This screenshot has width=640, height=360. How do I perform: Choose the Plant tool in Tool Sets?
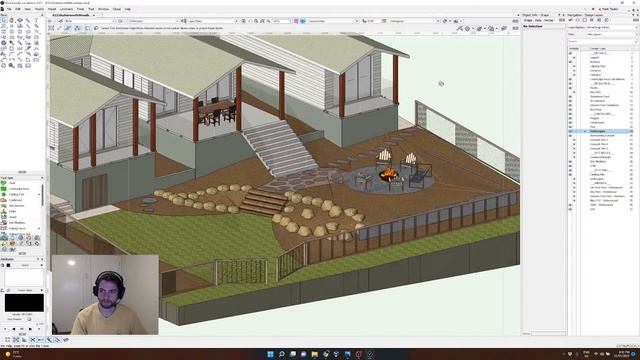tap(12, 183)
